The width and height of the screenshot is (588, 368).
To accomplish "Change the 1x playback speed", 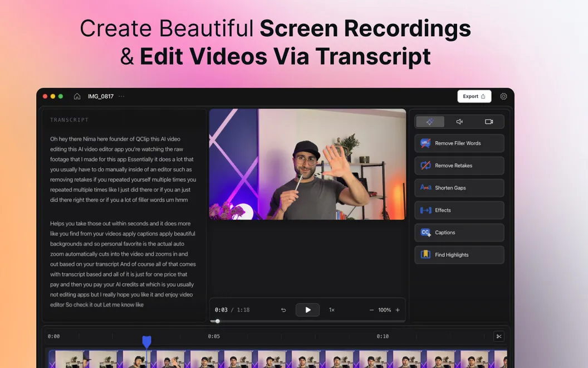I will (332, 310).
